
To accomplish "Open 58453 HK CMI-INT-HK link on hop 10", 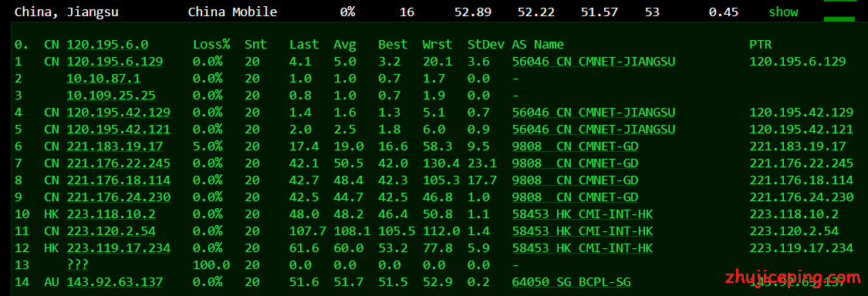I will tap(583, 214).
